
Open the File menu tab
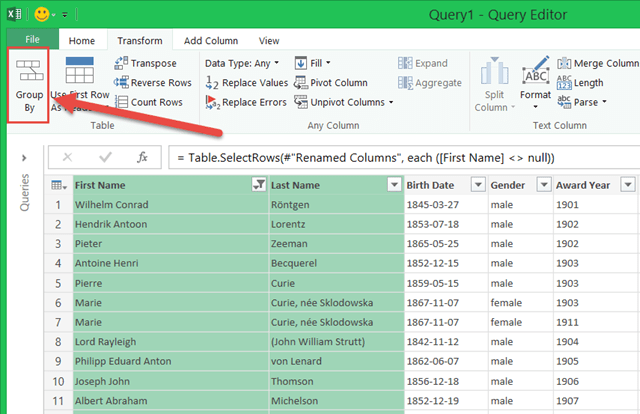[32, 40]
